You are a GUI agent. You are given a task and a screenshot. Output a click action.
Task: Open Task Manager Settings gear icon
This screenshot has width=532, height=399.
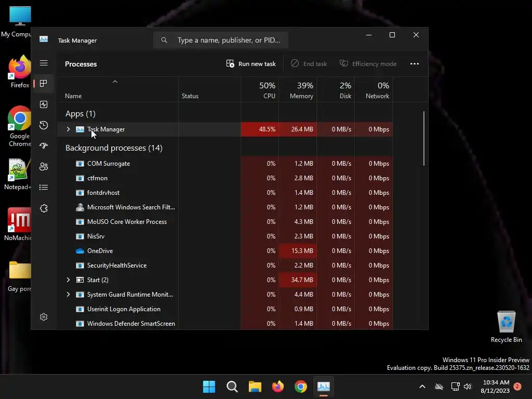coord(44,317)
